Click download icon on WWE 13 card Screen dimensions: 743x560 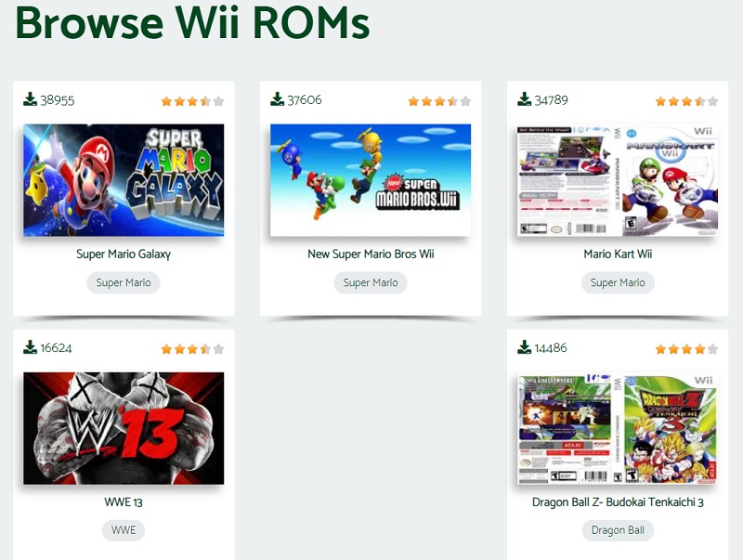[x=30, y=347]
